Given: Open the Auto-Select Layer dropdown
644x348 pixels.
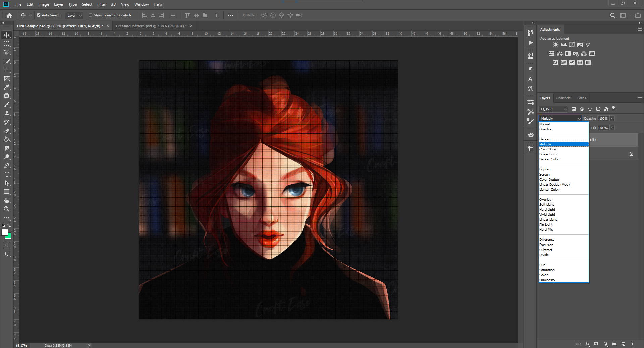Looking at the screenshot, I should point(74,15).
